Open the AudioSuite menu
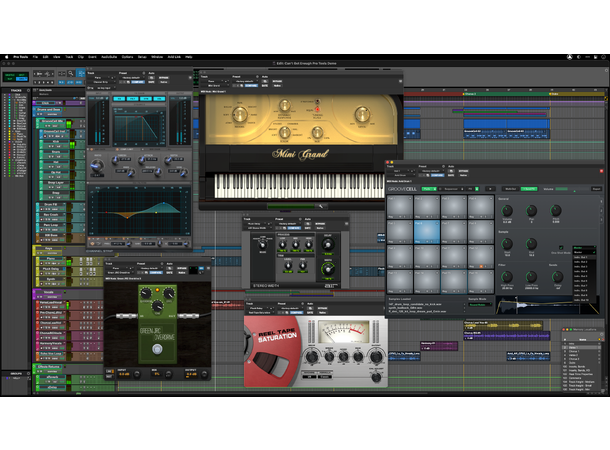The image size is (610, 450). tap(109, 57)
